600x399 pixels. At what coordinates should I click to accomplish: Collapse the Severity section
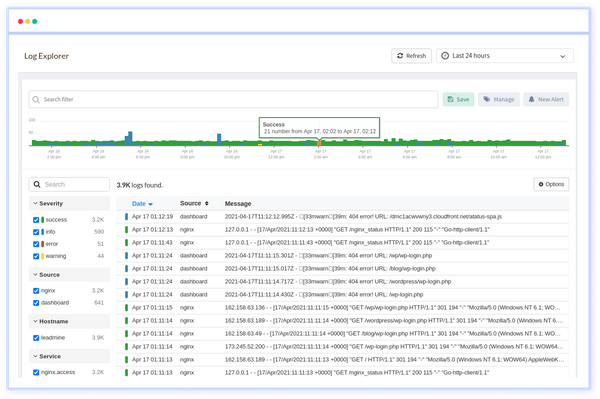[x=69, y=204]
